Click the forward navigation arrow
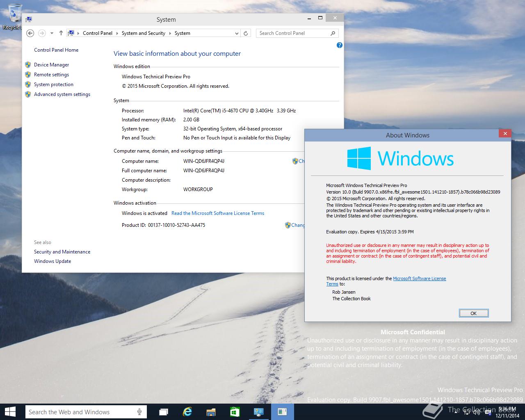Screen dimensions: 525x420 pos(42,33)
